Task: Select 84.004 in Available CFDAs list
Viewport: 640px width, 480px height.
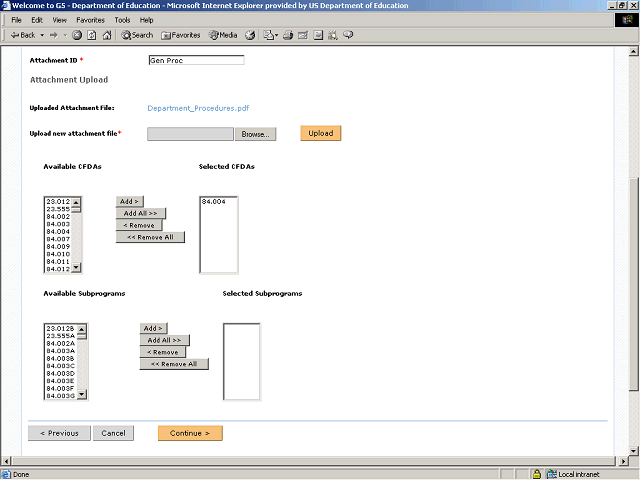Action: (x=57, y=232)
